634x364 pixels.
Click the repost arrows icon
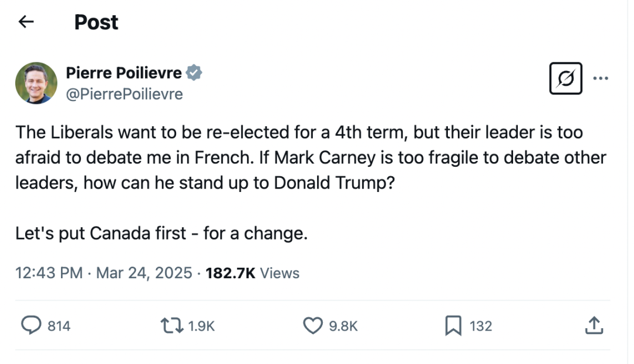point(172,325)
